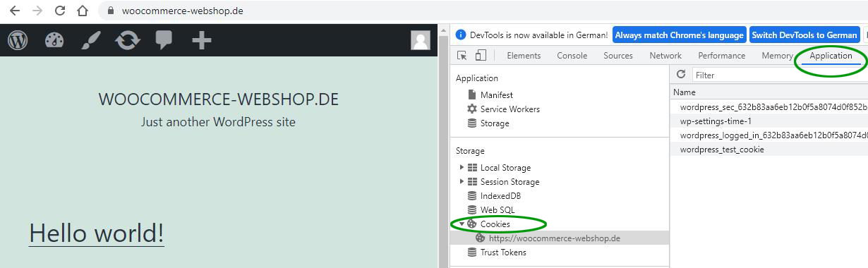Select Storage under the Application section
Screen dimensions: 868x268
[495, 123]
